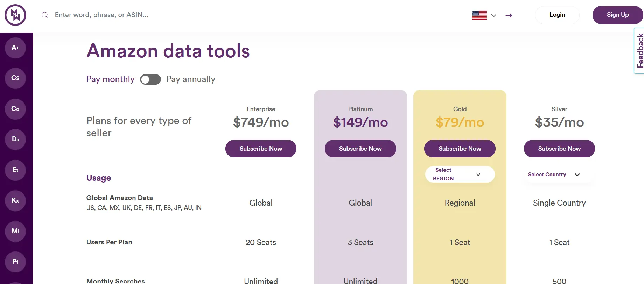Screen dimensions: 644x284
Task: Open the Cs sidebar tool
Action: [x=15, y=78]
